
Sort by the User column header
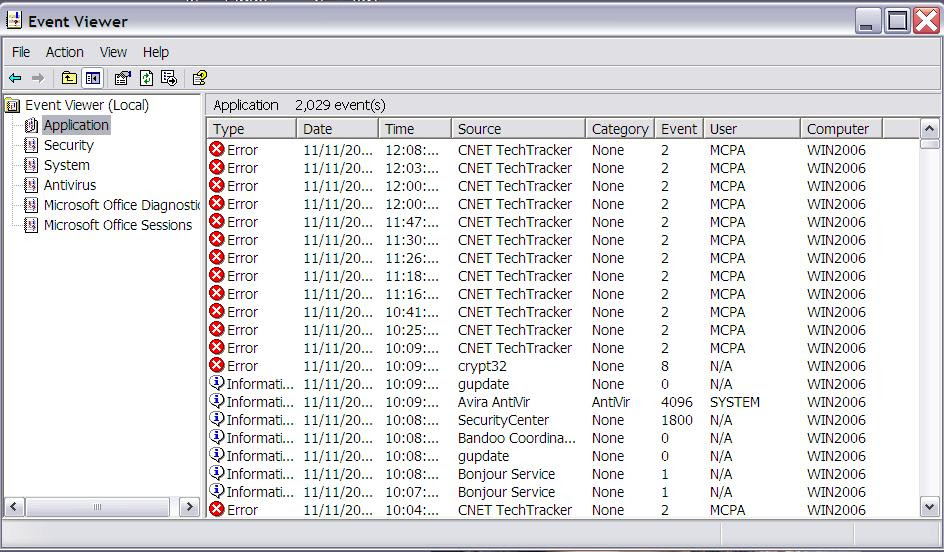(752, 129)
